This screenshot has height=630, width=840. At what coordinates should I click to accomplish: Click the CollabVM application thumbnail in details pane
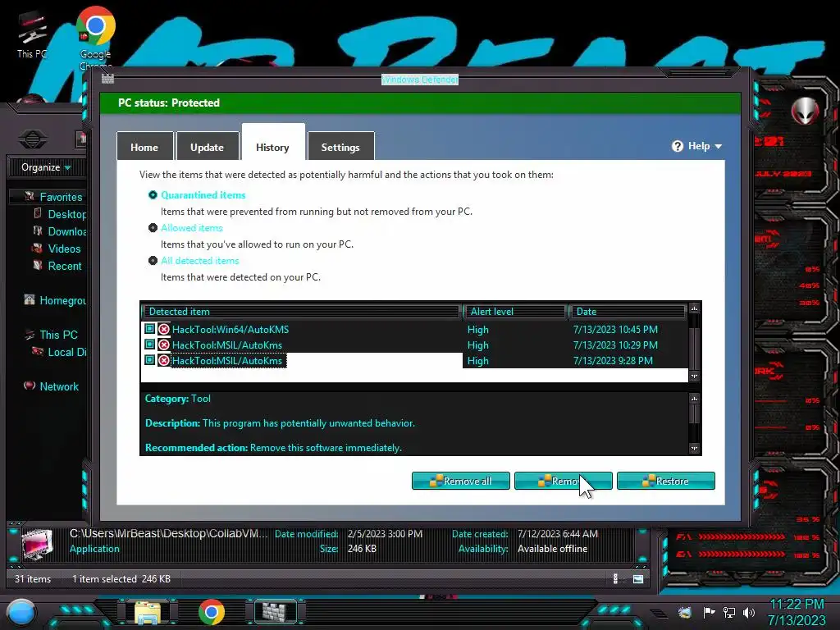click(x=36, y=544)
